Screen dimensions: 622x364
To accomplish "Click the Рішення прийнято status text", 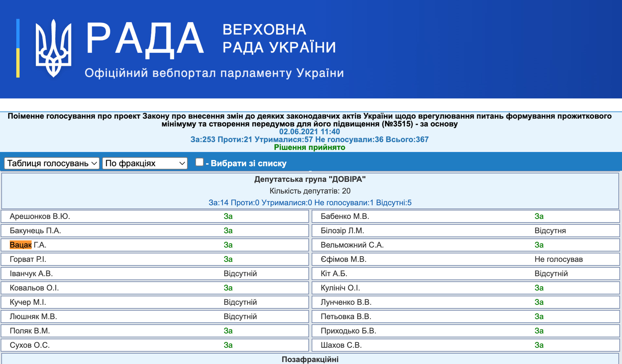I will coord(309,147).
